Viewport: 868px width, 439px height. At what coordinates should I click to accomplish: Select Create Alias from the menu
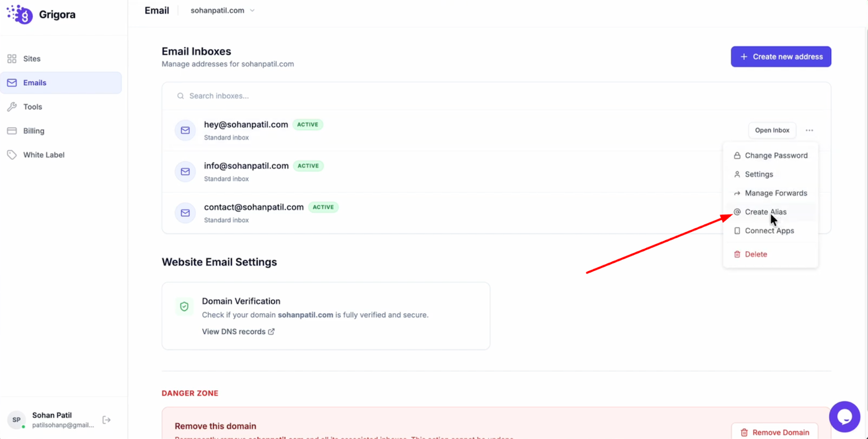click(765, 212)
